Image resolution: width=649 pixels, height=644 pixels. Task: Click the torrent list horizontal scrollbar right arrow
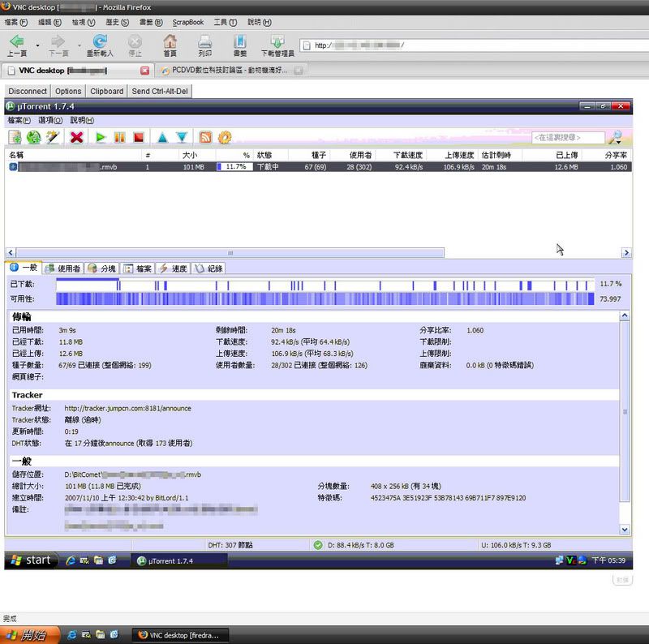pyautogui.click(x=626, y=252)
